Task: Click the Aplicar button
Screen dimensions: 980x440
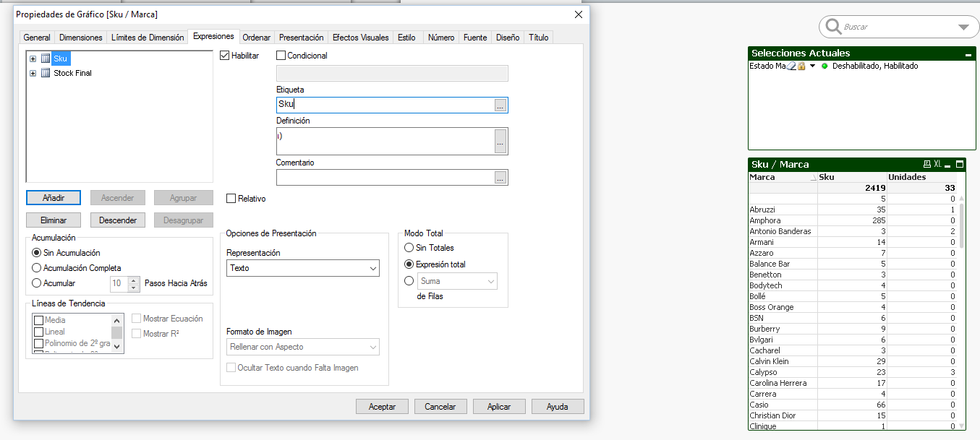Action: 499,407
